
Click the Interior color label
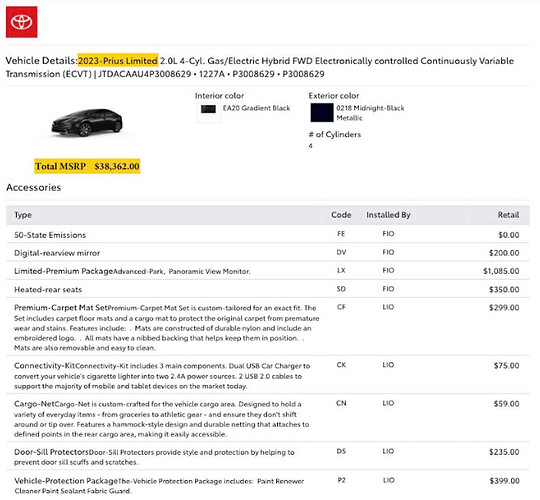(219, 96)
